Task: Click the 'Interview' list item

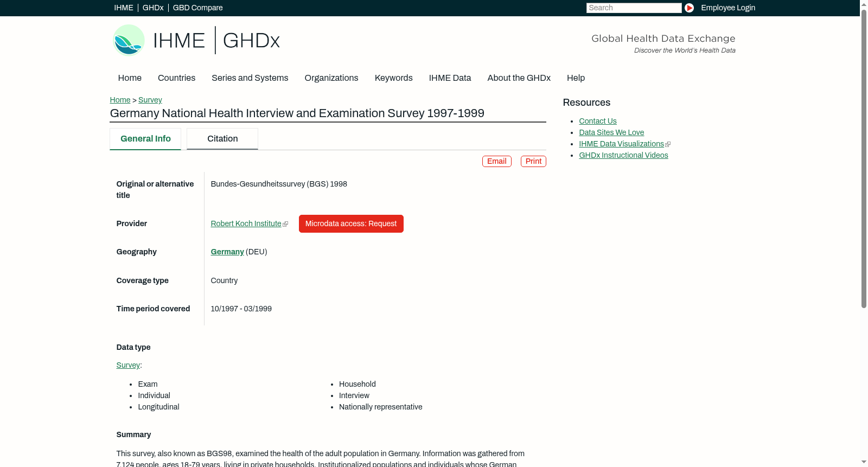Action: 354,395
